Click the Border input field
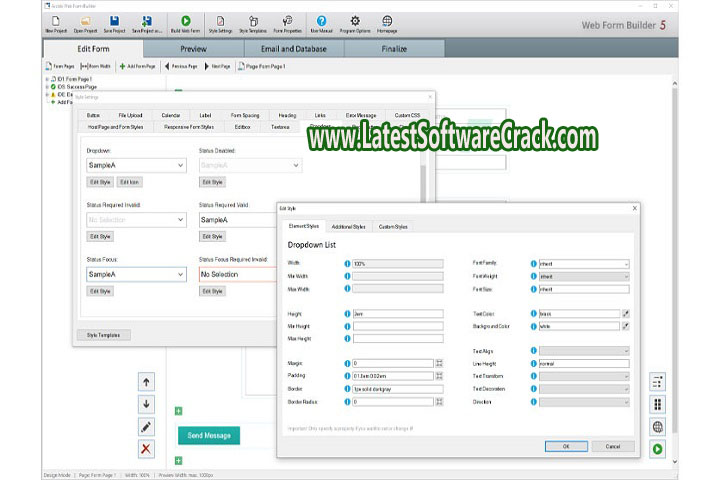The height and width of the screenshot is (480, 720). [x=392, y=388]
